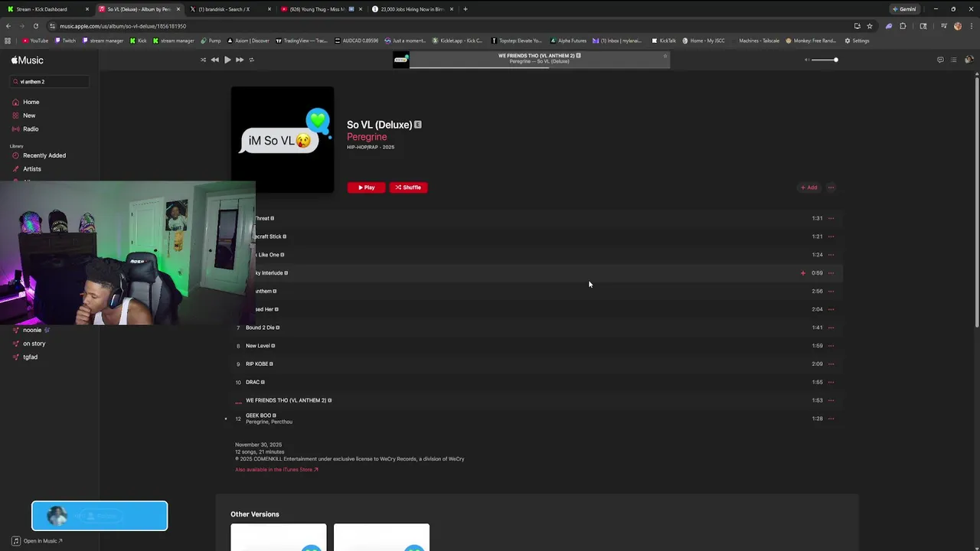This screenshot has height=551, width=980.
Task: Open the tgfad playlist
Action: (30, 357)
